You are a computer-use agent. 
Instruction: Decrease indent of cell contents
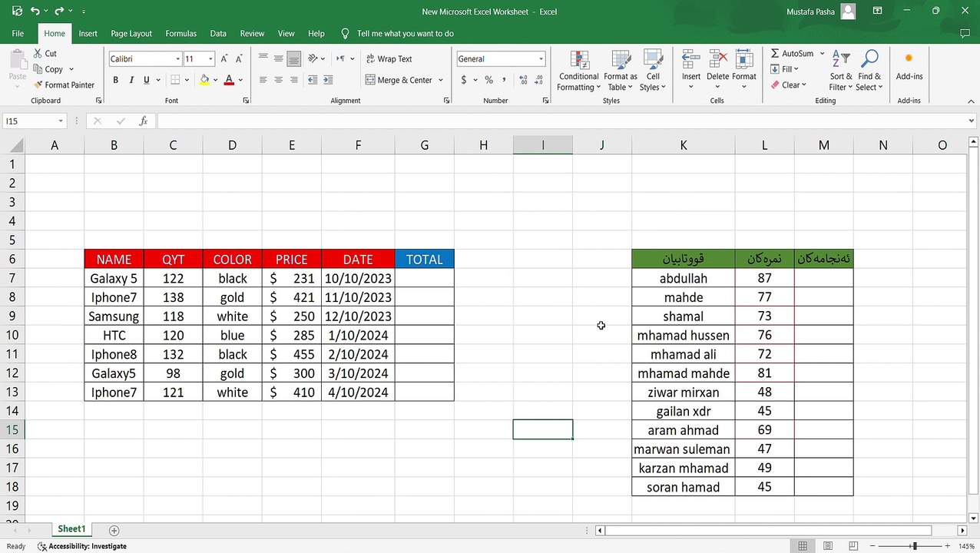[313, 80]
